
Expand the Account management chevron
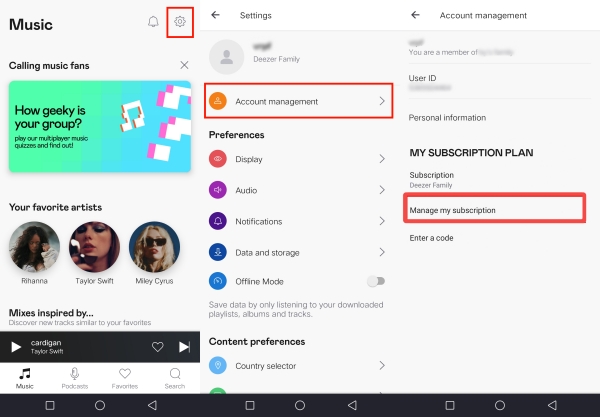pos(382,101)
